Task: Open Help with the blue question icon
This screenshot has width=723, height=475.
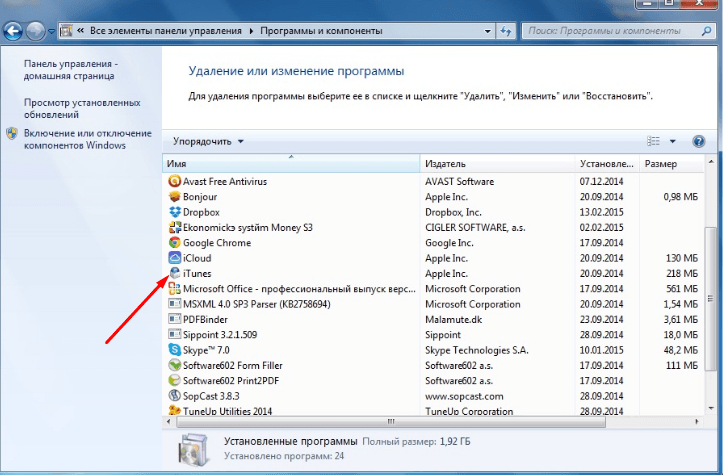Action: (x=699, y=141)
